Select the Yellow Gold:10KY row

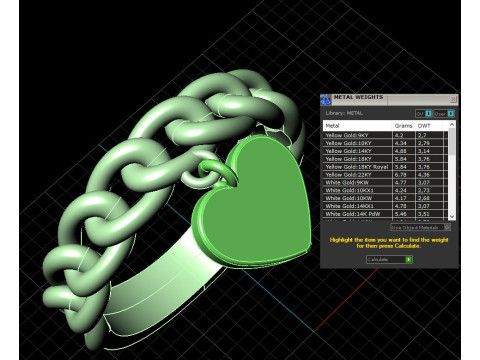pos(385,143)
